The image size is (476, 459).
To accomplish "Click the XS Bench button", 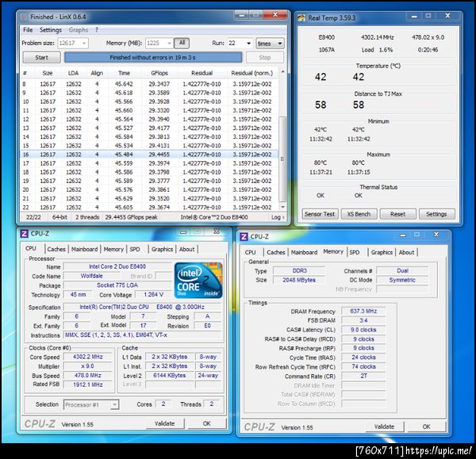I will 359,214.
